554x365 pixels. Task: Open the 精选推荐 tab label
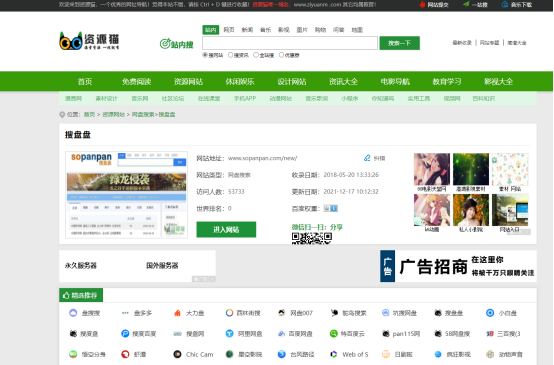coord(81,295)
